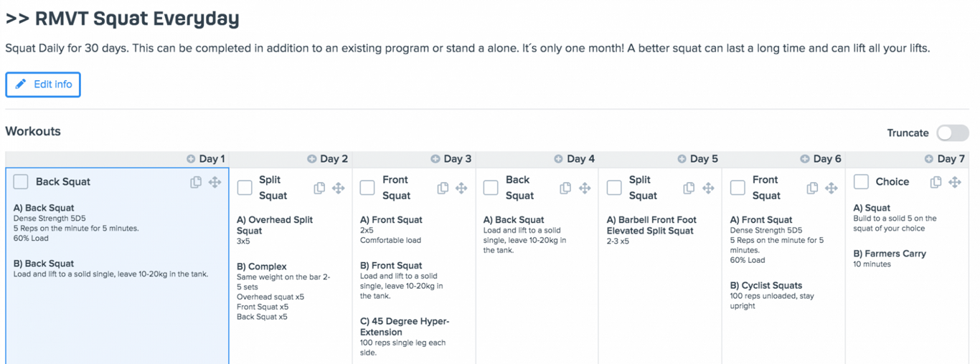Copy the Day 1 Back Squat workout

click(196, 182)
